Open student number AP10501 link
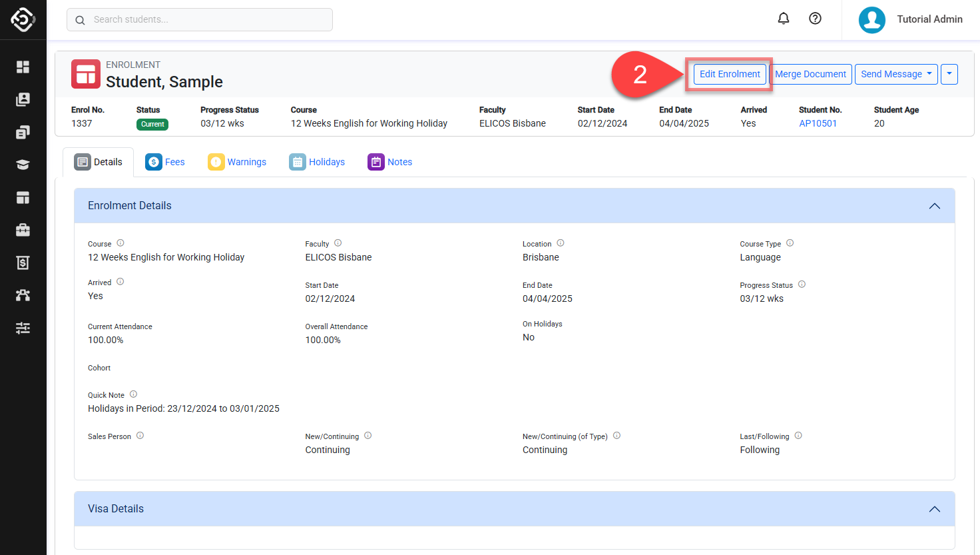This screenshot has height=555, width=980. [818, 123]
